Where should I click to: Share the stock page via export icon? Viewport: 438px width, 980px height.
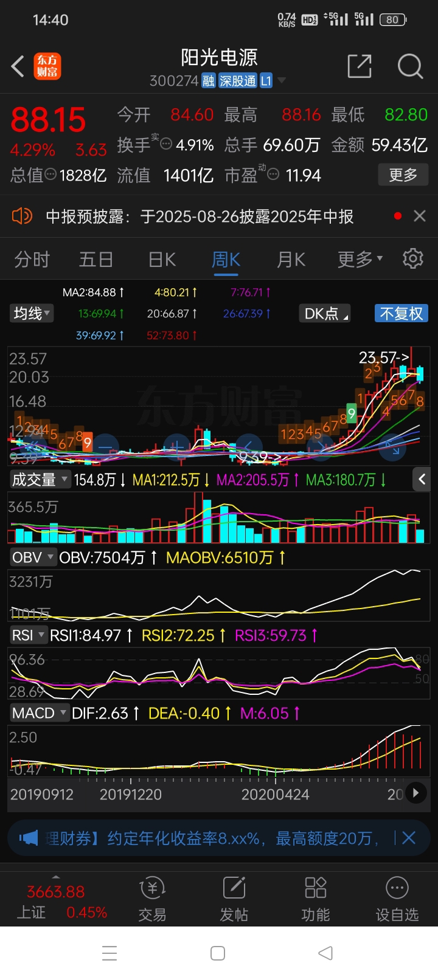coord(360,66)
